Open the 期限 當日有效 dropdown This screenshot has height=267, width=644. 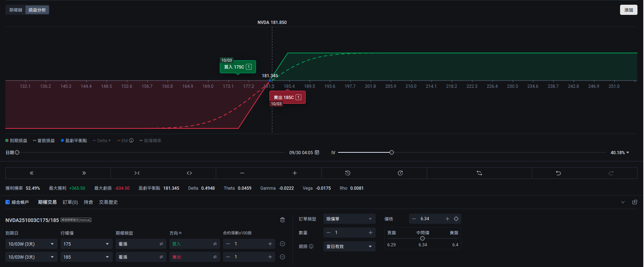coord(349,246)
